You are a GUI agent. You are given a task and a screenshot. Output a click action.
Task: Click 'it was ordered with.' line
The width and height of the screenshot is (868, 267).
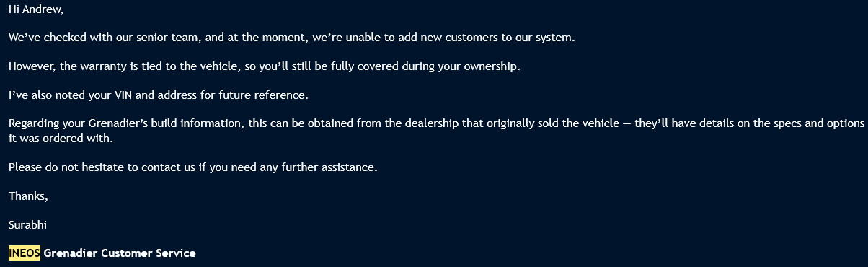pos(61,139)
